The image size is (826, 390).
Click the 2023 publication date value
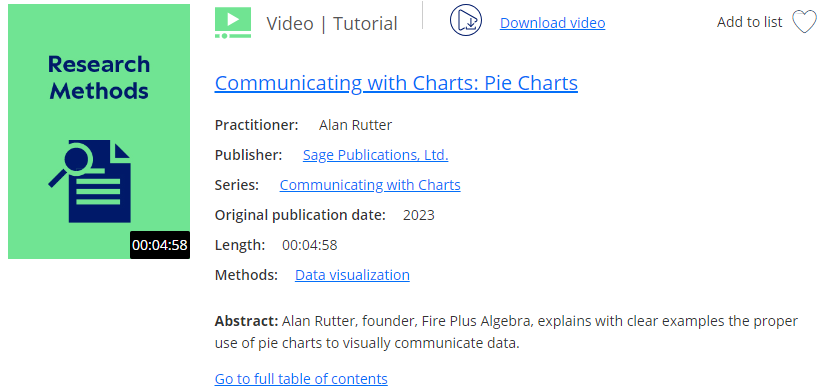coord(419,215)
